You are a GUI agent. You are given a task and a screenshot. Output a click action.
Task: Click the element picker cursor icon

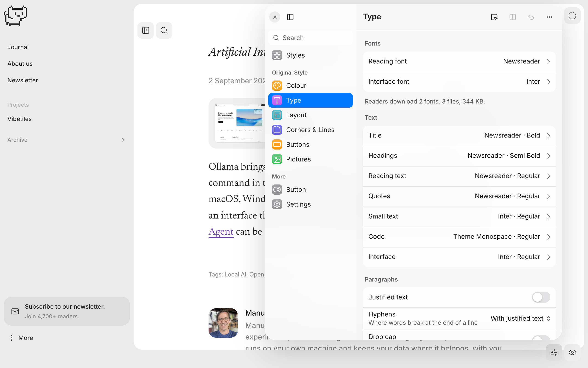pyautogui.click(x=494, y=17)
